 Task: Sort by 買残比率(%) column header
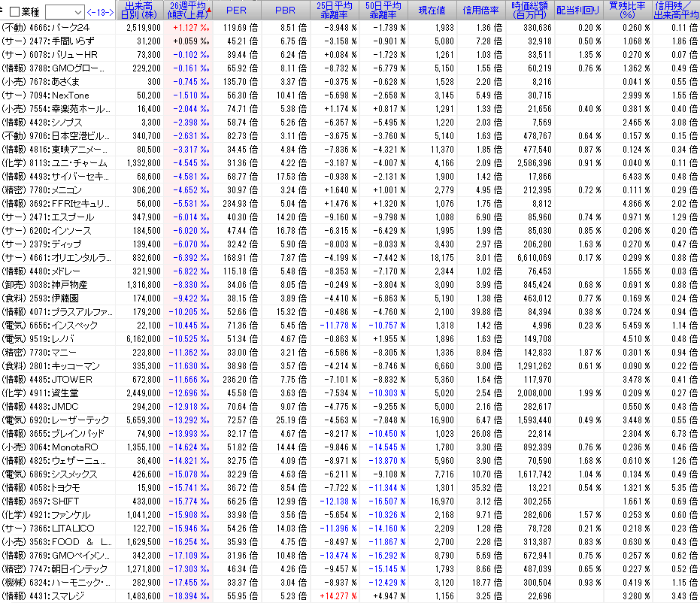click(627, 10)
